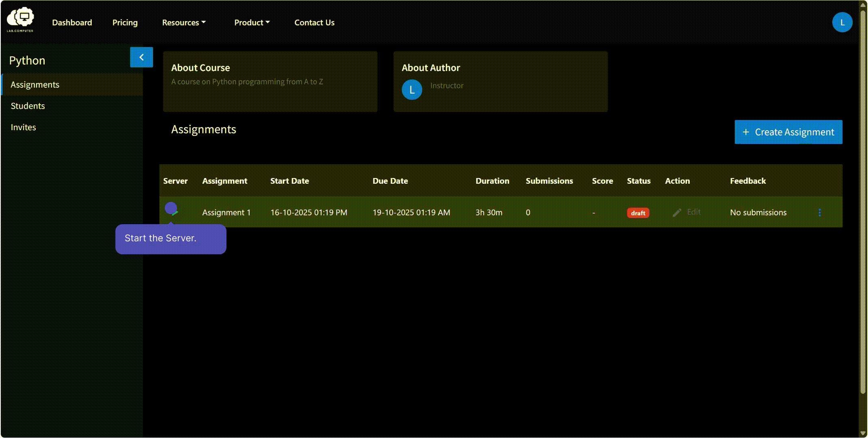Click the Duration column header
This screenshot has width=868, height=438.
tap(492, 181)
